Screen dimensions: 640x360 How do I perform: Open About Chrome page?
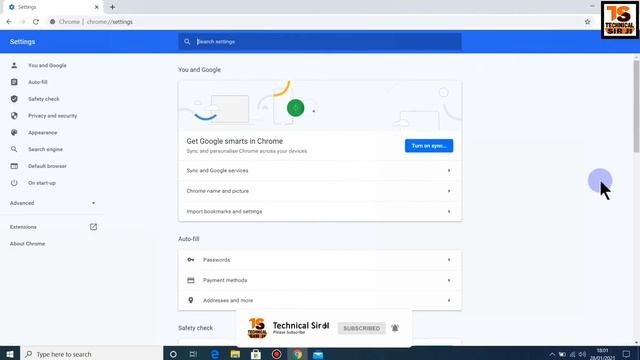27,244
